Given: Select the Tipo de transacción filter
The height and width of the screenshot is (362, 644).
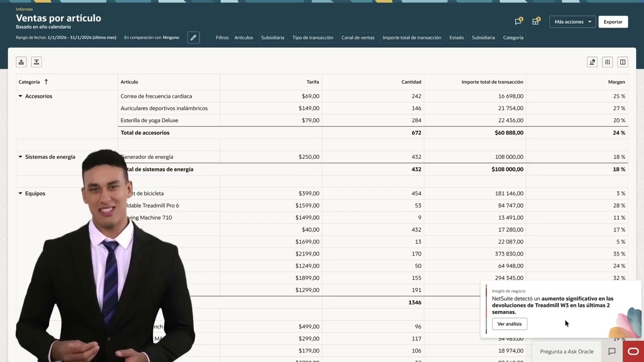Looking at the screenshot, I should [313, 38].
